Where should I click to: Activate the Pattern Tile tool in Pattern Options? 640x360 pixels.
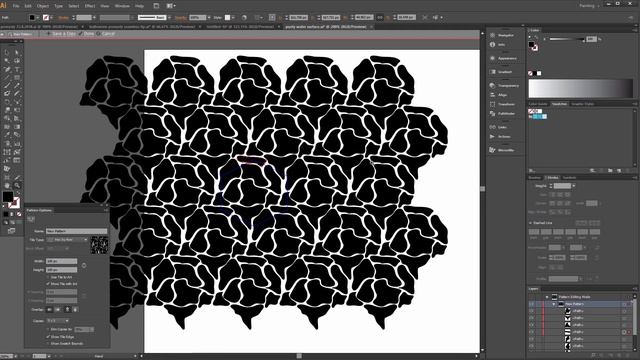click(31, 219)
